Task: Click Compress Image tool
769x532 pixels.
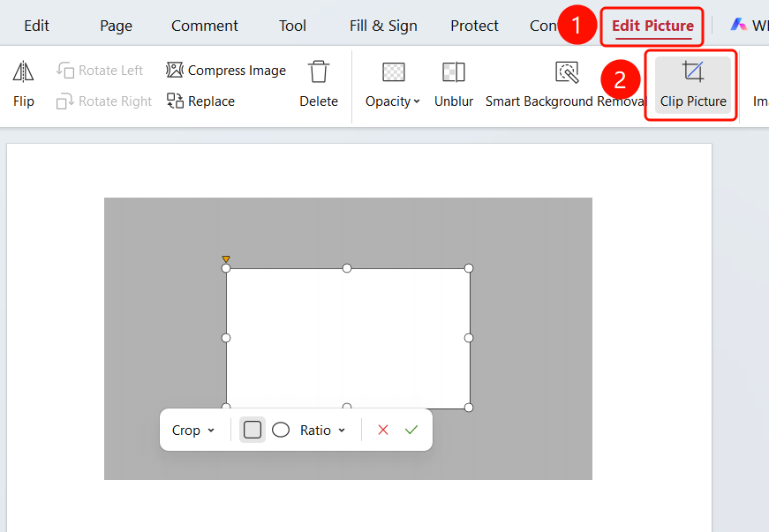Action: [226, 71]
